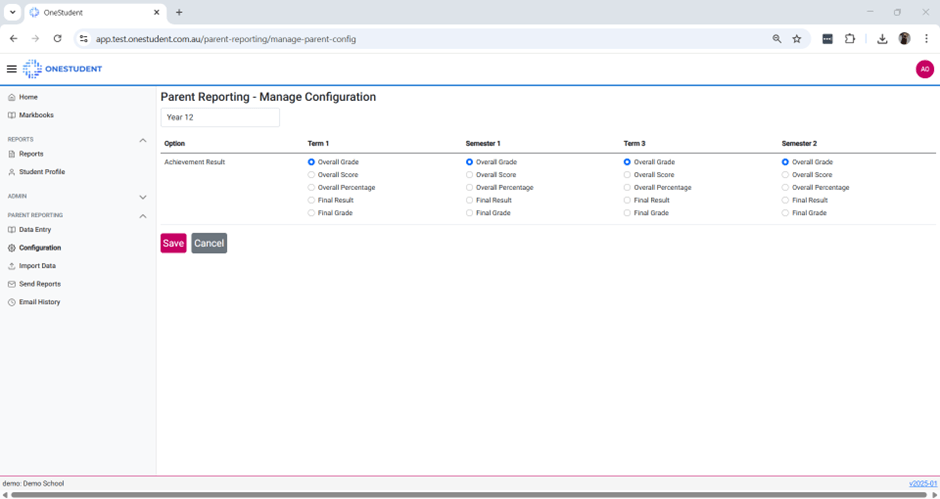Open the browser extensions puzzle icon
Viewport: 940px width, 499px height.
click(x=850, y=39)
